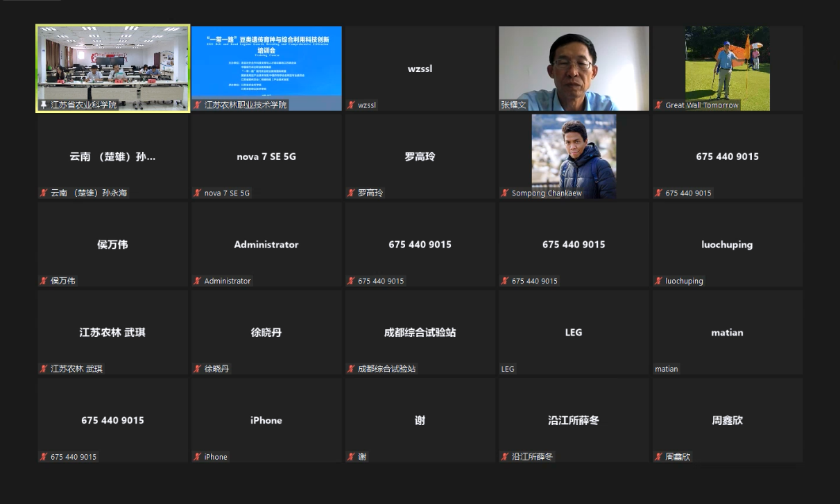
Task: Select the matian participant tile
Action: (727, 333)
